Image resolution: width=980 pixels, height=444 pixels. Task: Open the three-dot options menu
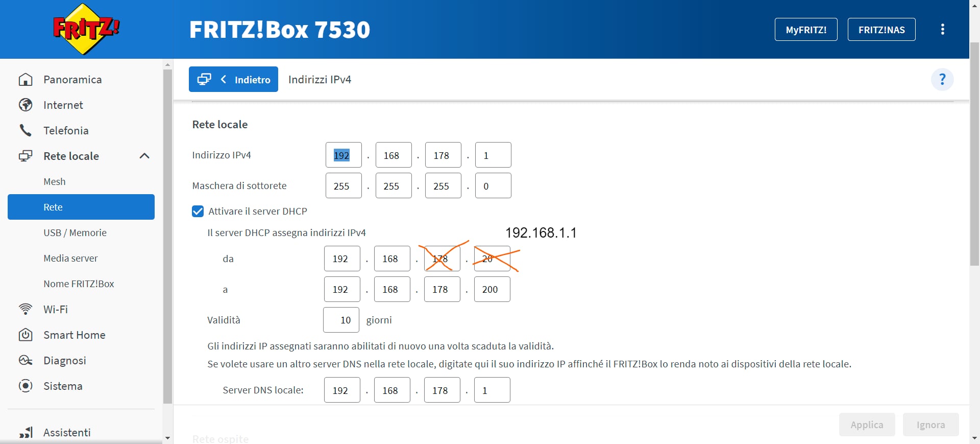click(x=942, y=29)
